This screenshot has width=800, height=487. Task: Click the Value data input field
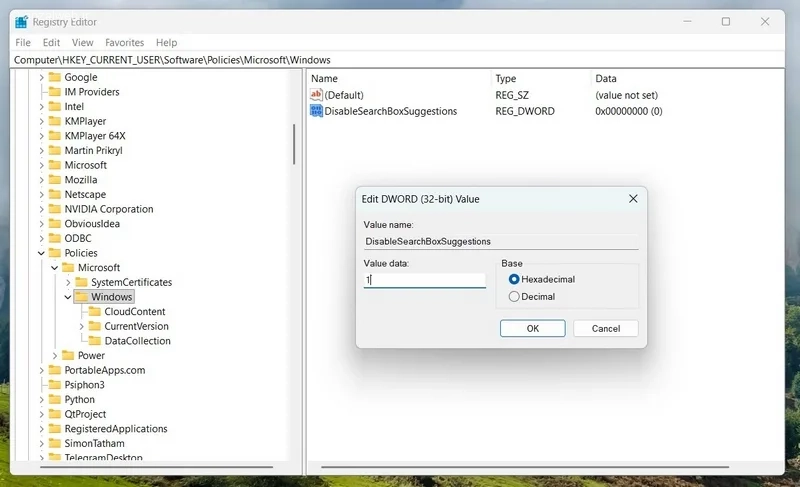coord(424,280)
